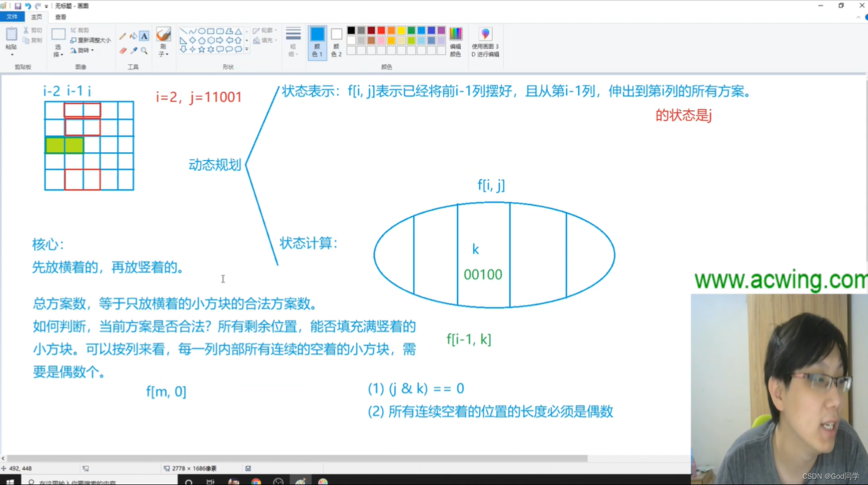Select the Diamond shape
This screenshot has width=868, height=485.
click(193, 40)
